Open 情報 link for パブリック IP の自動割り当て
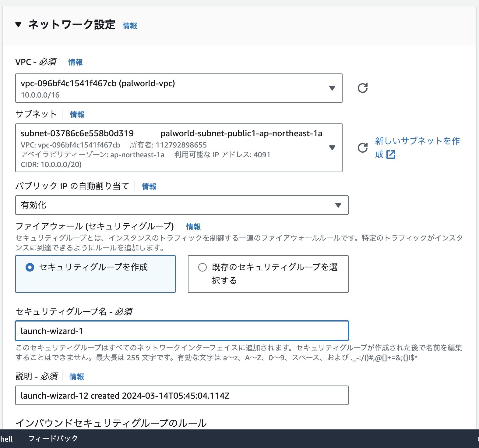Image resolution: width=479 pixels, height=448 pixels. coord(149,187)
